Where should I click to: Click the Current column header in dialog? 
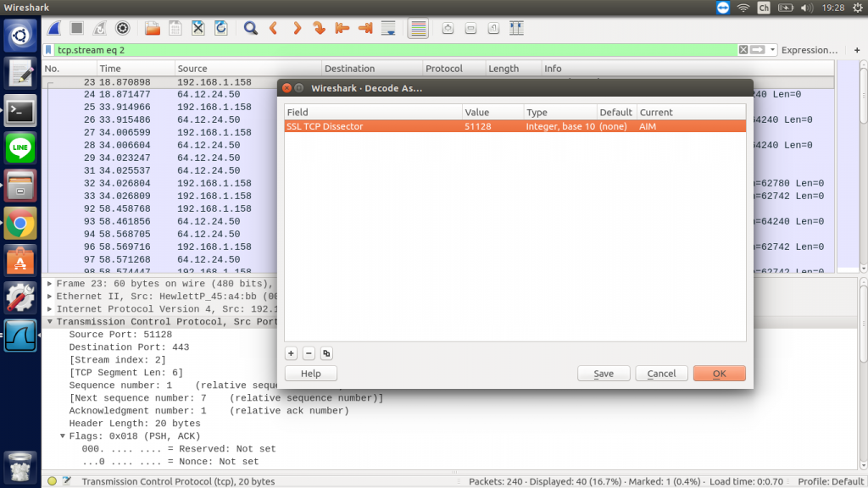tap(691, 112)
